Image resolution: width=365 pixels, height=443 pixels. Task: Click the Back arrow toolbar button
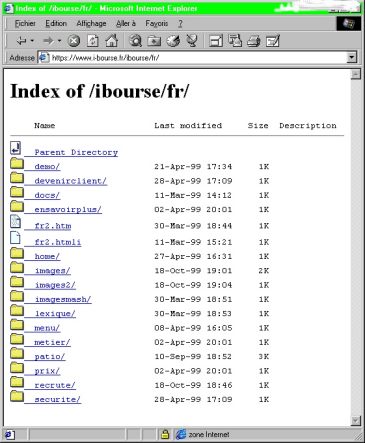21,41
